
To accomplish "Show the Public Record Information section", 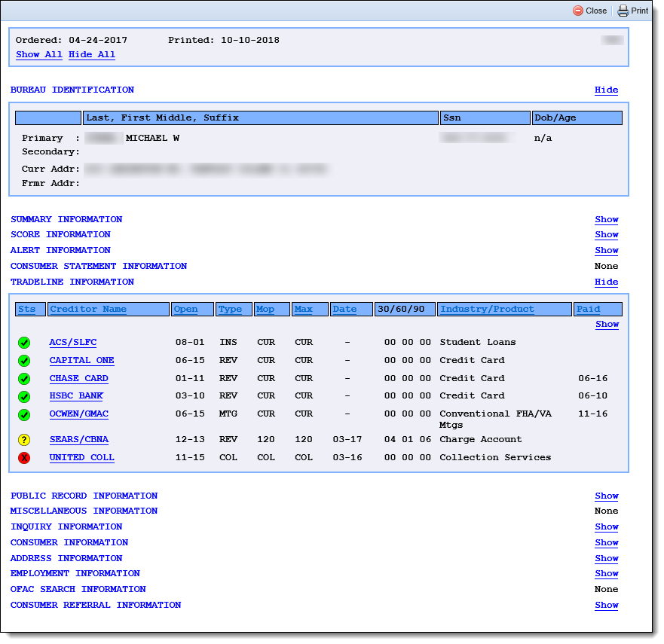I will [607, 496].
